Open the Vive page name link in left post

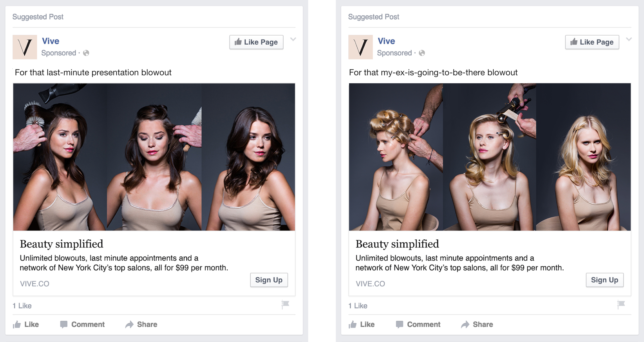50,41
